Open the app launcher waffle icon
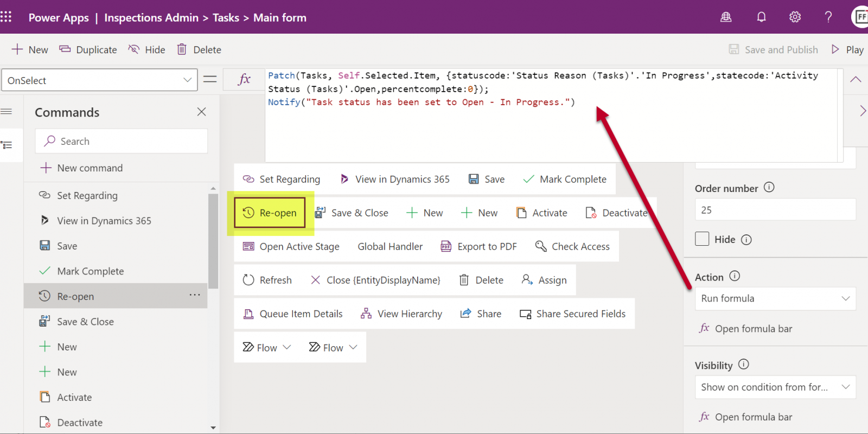 (x=6, y=17)
